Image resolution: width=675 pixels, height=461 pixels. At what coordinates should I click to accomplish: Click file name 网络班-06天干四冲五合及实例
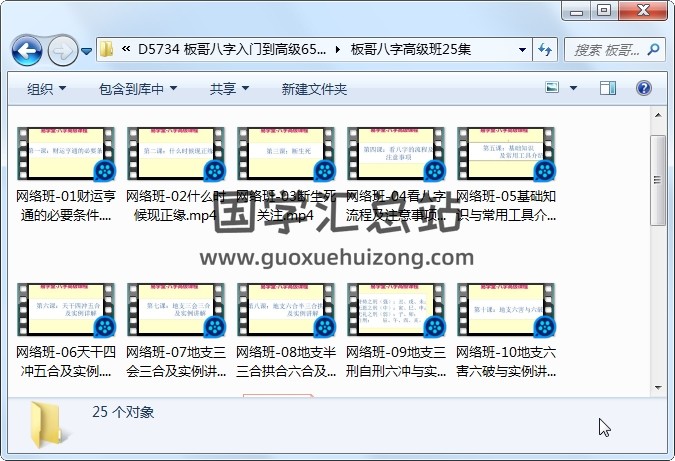66,362
